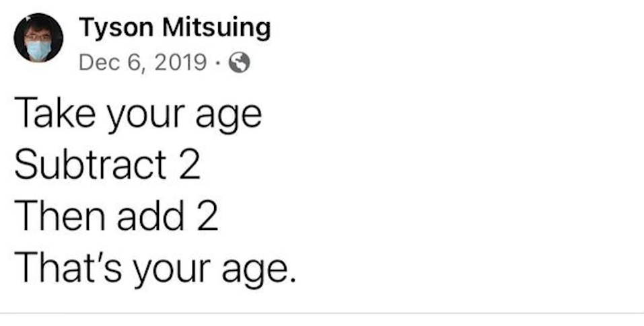Click the face mask in the avatar
This screenshot has width=644, height=326.
pyautogui.click(x=38, y=50)
